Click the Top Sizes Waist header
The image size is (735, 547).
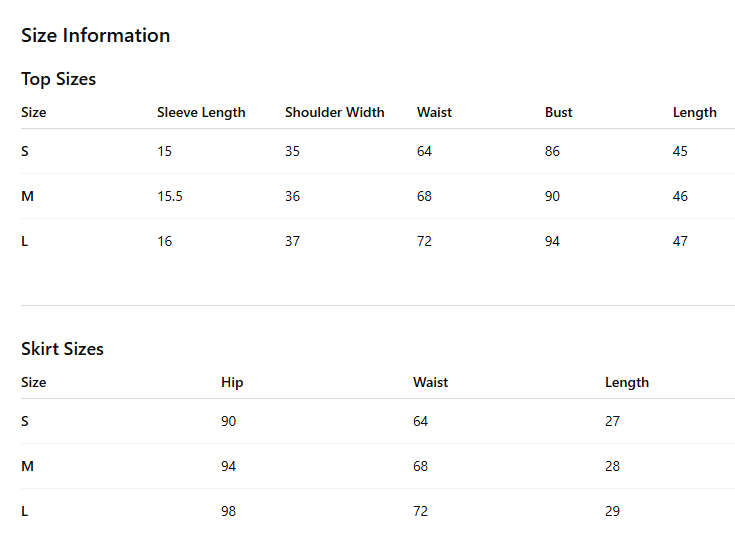(435, 112)
